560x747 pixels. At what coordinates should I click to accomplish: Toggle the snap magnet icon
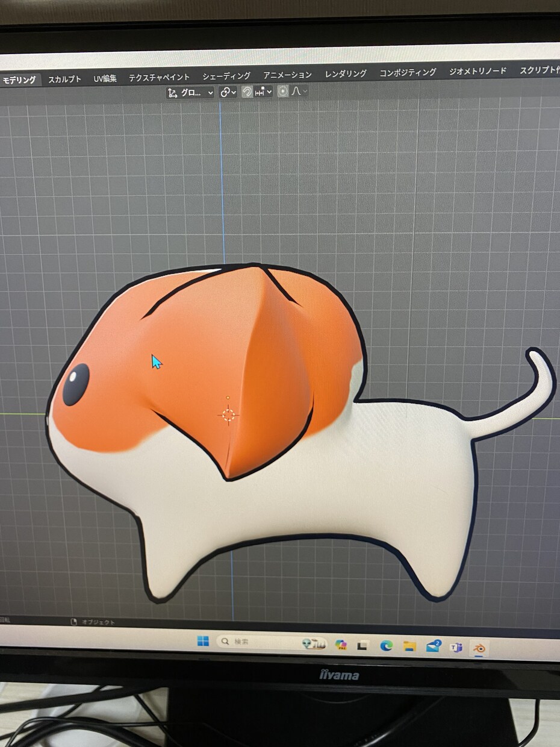pos(247,92)
